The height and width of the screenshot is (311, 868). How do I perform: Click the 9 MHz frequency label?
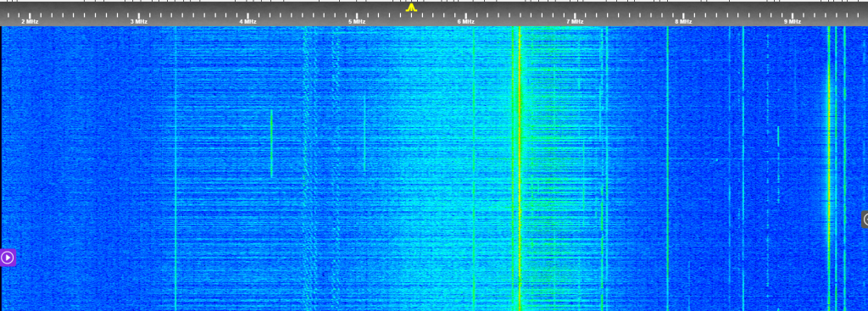[x=793, y=21]
